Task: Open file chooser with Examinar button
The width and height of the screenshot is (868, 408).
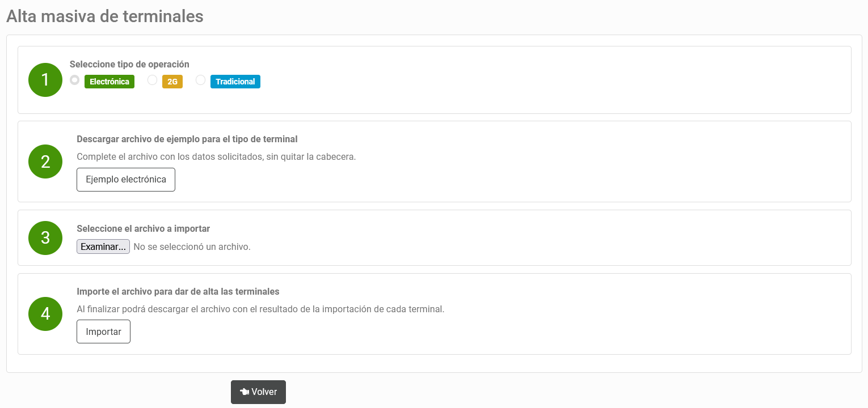Action: tap(103, 246)
